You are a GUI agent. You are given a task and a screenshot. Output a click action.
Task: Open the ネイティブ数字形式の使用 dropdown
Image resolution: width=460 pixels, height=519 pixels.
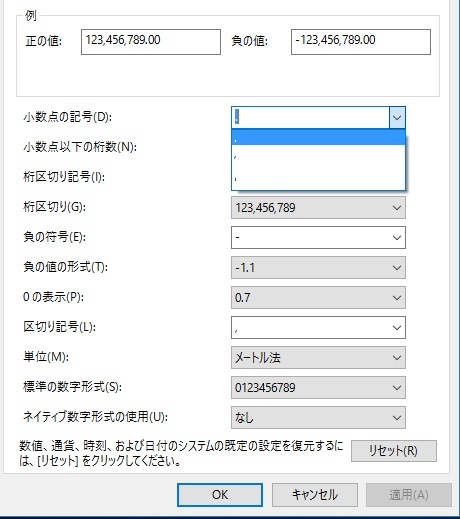tap(318, 418)
